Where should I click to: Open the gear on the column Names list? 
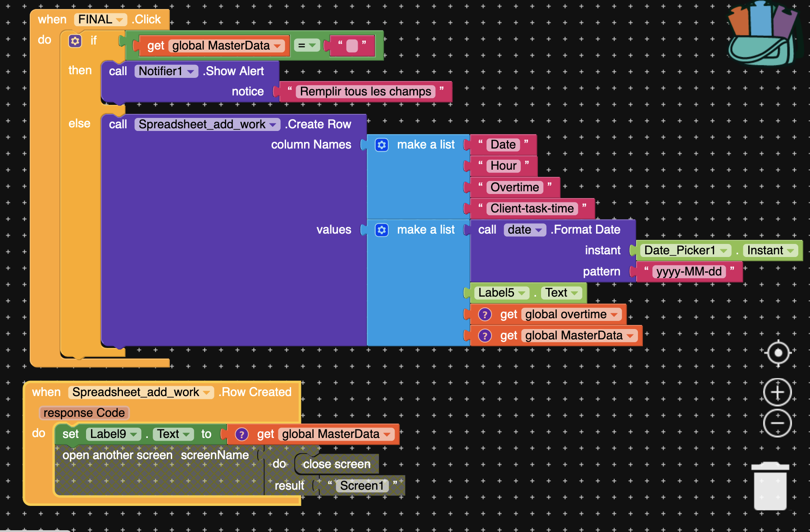(382, 145)
